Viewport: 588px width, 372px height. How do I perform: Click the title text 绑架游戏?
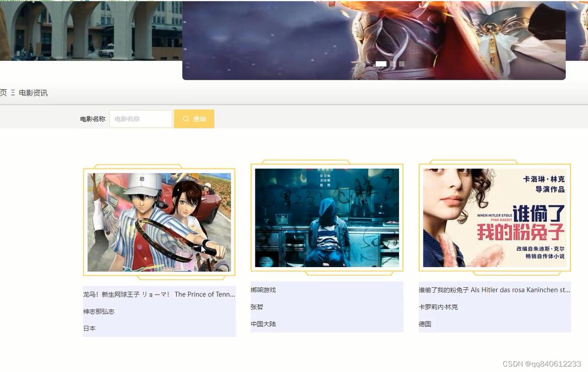pos(263,290)
